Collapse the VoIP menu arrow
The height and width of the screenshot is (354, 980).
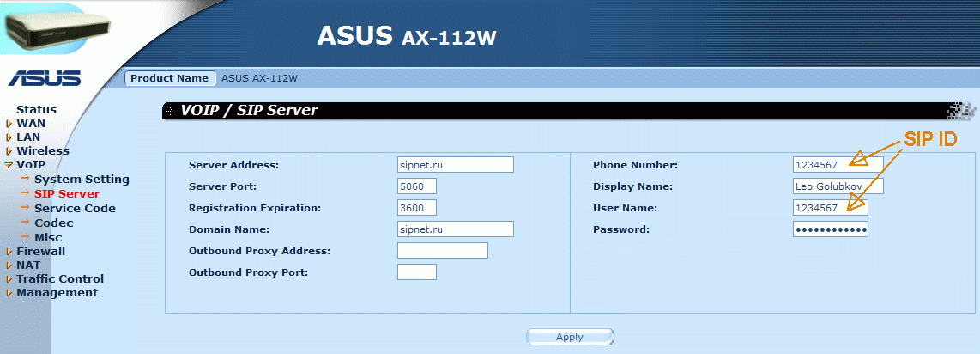9,166
